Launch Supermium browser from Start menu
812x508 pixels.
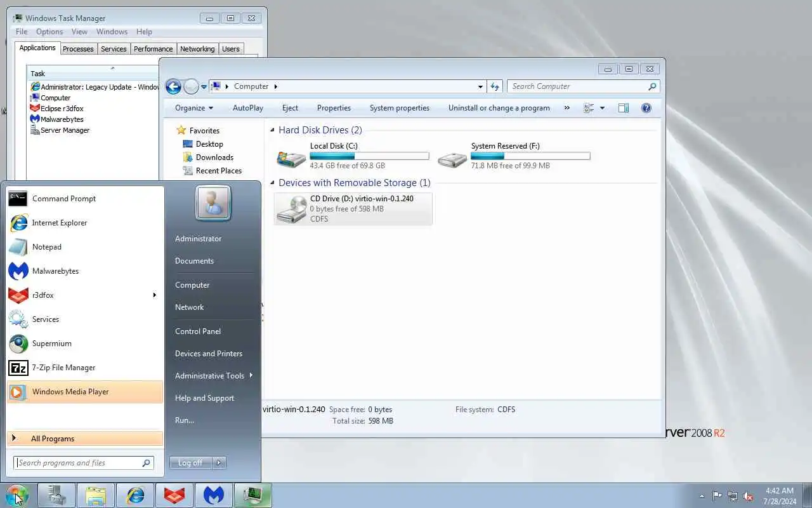coord(85,344)
